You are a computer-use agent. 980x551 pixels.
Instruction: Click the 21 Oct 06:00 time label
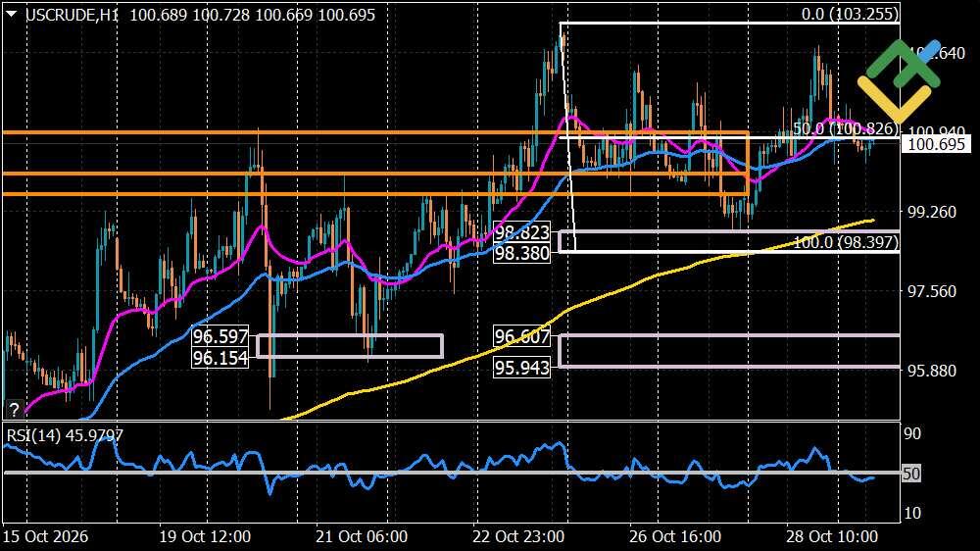pos(362,536)
